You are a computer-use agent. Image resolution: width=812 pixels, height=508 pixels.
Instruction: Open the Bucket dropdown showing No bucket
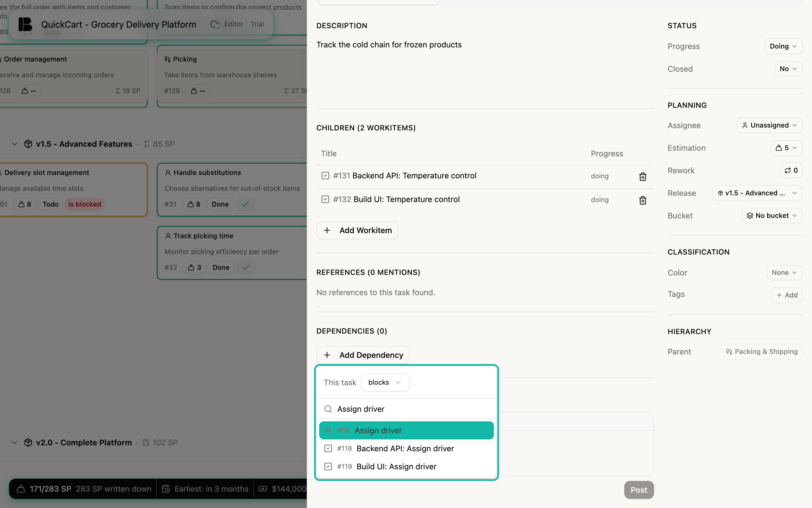click(772, 215)
